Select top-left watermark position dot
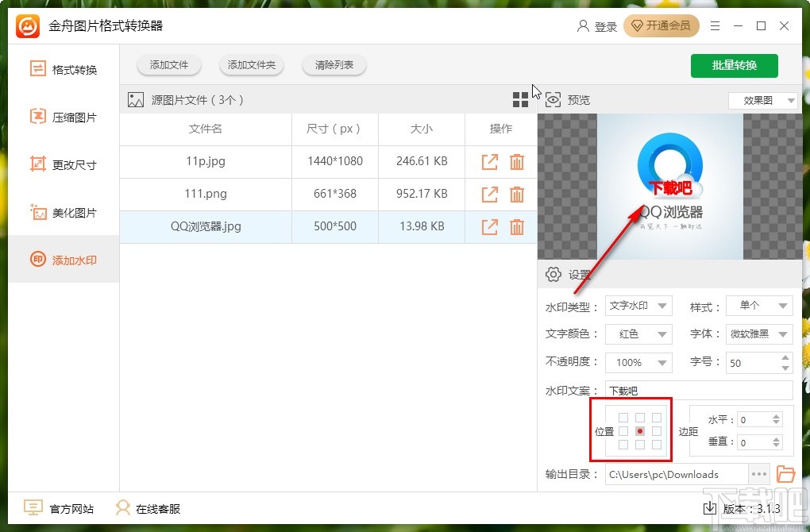 [623, 417]
